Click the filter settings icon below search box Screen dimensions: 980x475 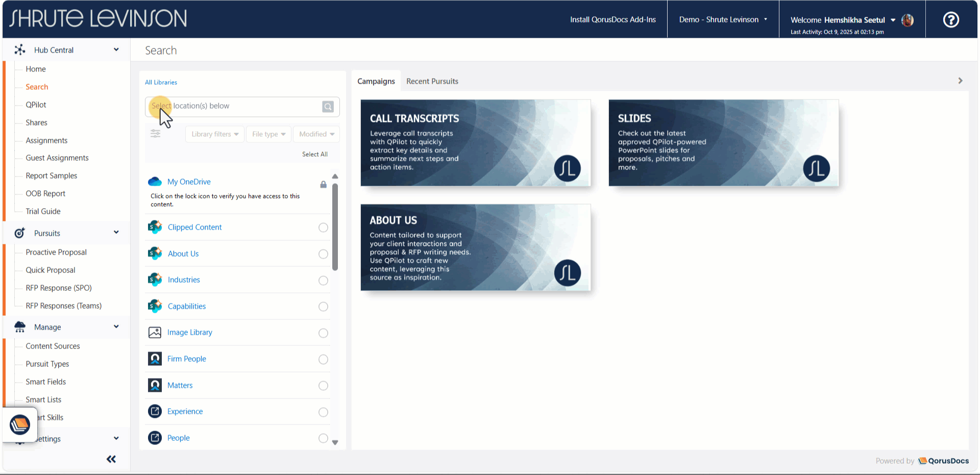pyautogui.click(x=156, y=134)
